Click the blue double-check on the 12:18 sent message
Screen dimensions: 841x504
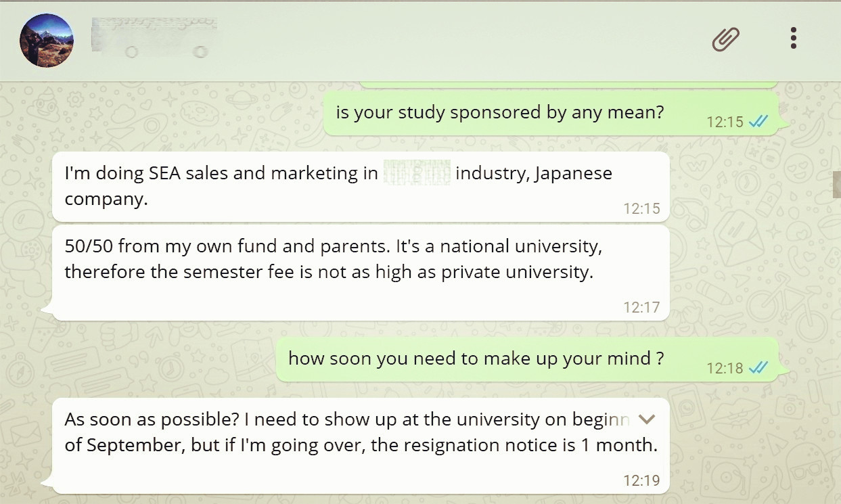pyautogui.click(x=758, y=368)
